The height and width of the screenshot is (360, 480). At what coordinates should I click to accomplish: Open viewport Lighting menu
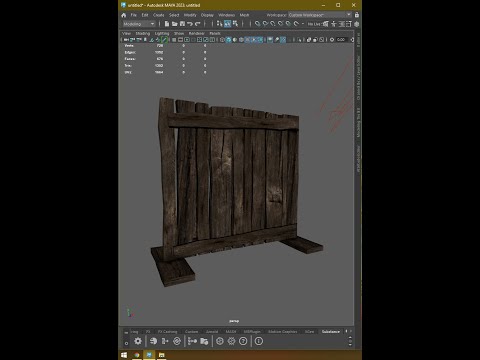tap(162, 33)
